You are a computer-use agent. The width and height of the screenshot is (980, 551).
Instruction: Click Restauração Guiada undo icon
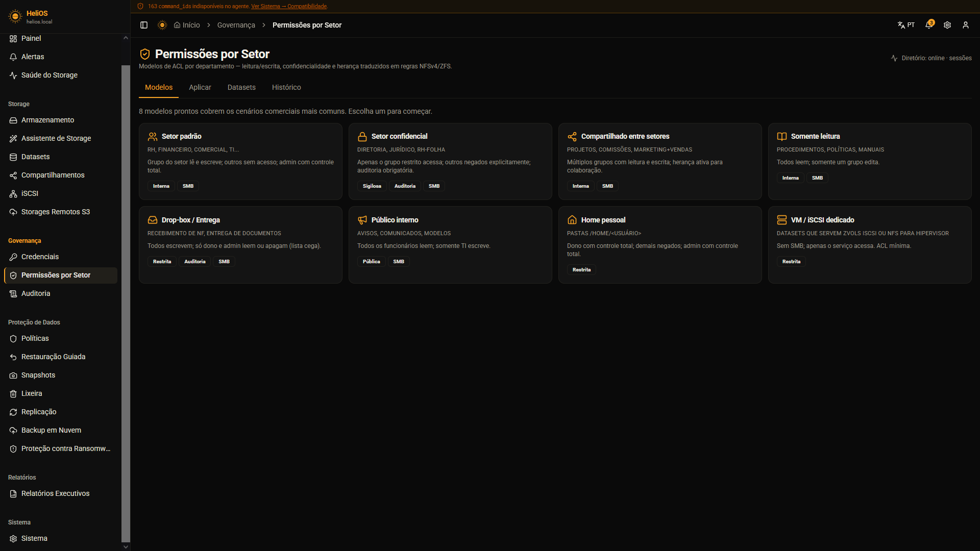tap(13, 357)
